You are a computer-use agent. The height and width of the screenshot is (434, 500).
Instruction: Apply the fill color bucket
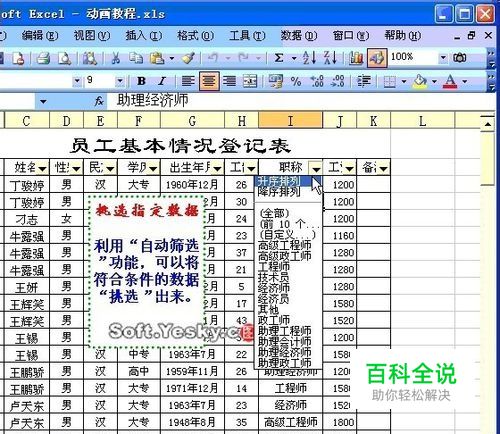pyautogui.click(x=420, y=81)
